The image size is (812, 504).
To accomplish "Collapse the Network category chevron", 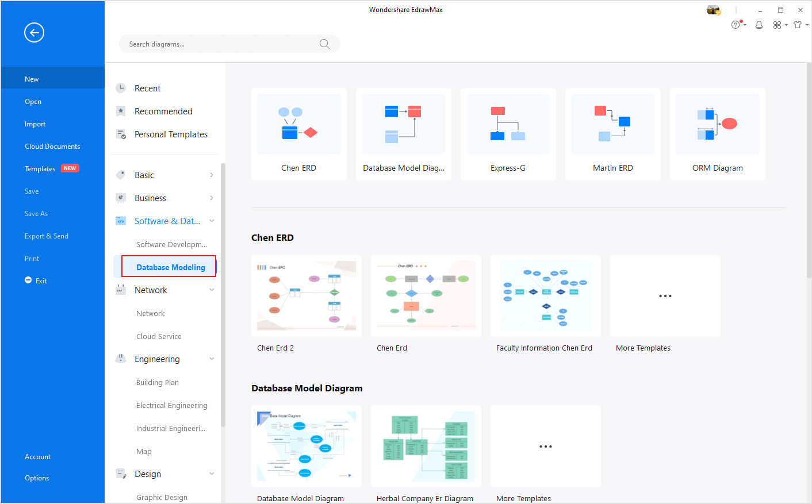I will click(212, 290).
